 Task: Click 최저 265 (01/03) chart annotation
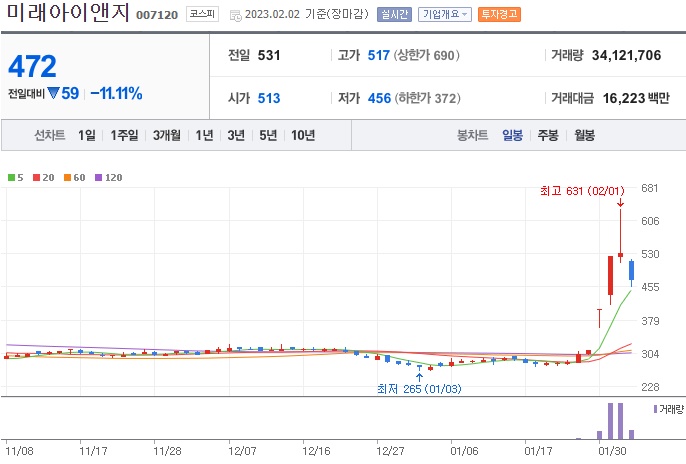[x=419, y=389]
